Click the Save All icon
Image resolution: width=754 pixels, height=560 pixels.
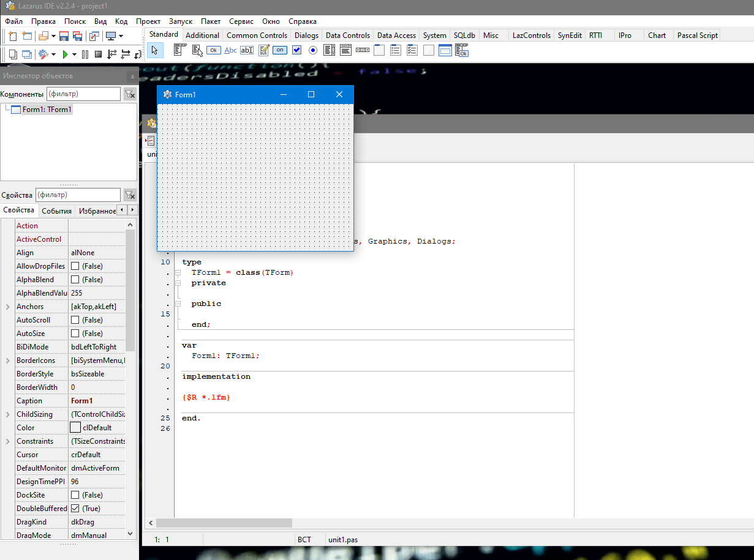pos(77,36)
